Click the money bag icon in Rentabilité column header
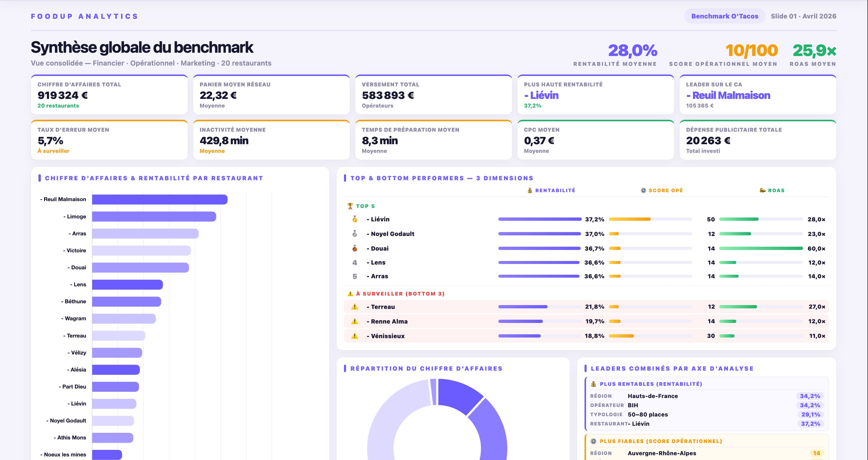 (x=530, y=191)
